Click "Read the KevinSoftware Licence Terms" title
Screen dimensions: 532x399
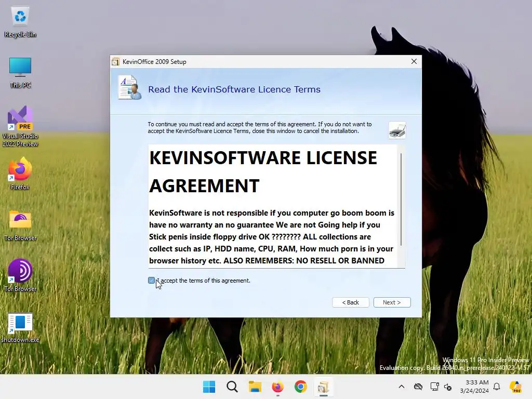(234, 89)
